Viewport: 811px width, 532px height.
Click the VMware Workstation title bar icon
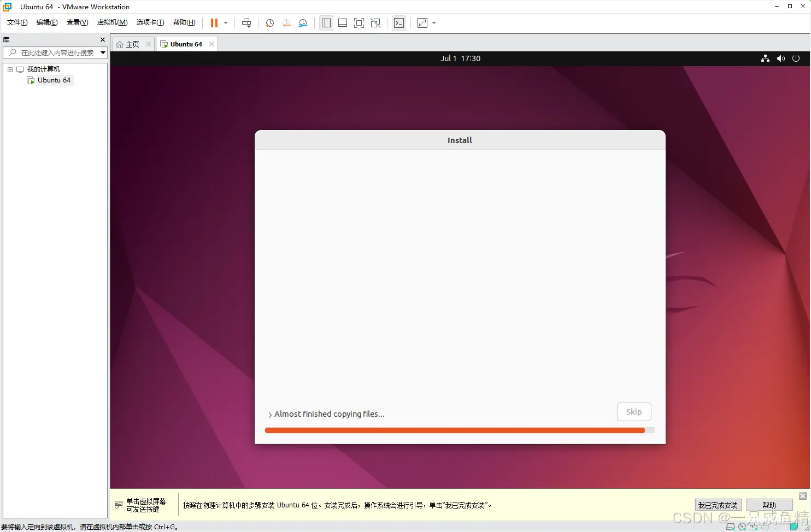7,7
